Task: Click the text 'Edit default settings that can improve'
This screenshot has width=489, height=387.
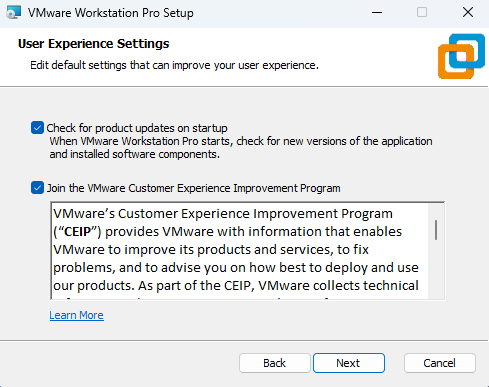Action: pos(121,65)
